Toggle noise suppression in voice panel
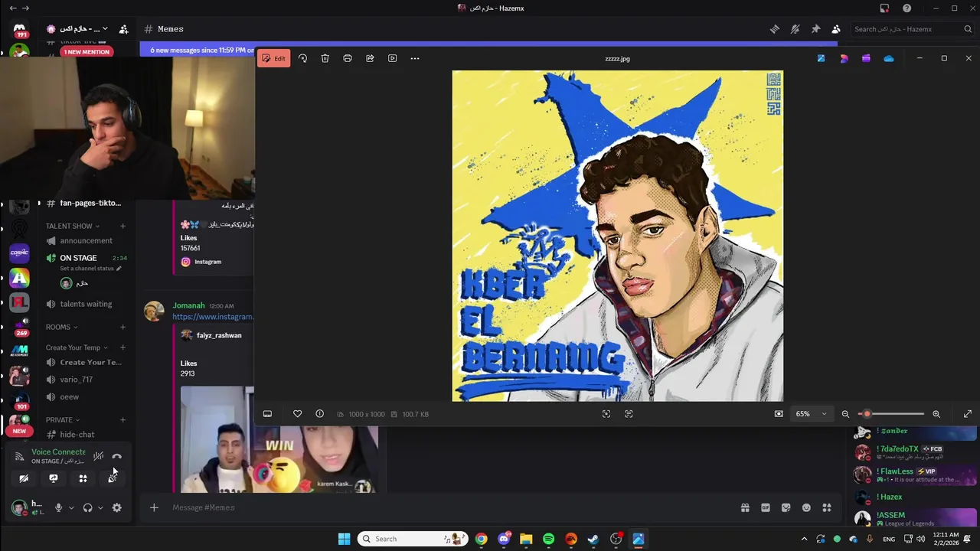 98,456
